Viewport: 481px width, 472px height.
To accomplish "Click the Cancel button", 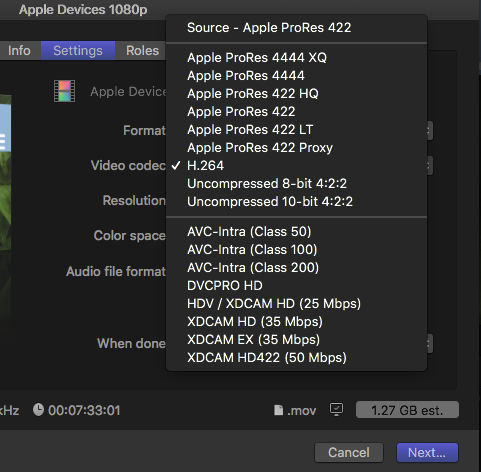I will tap(349, 453).
